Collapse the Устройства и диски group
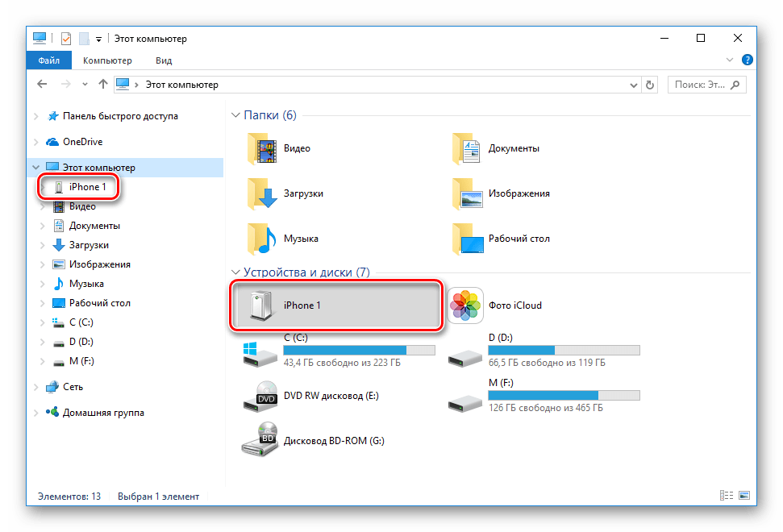 pyautogui.click(x=236, y=273)
